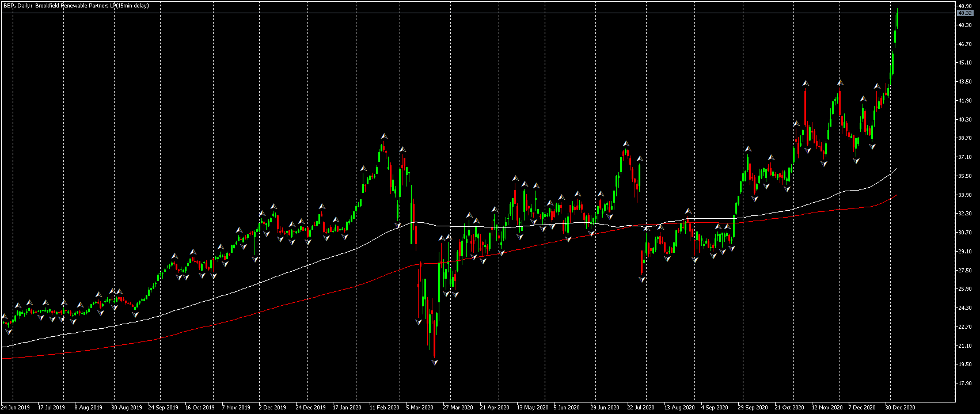Viewport: 980px width, 414px height.
Task: Select the up fractal arrow above the July 2020 peak
Action: (626, 143)
